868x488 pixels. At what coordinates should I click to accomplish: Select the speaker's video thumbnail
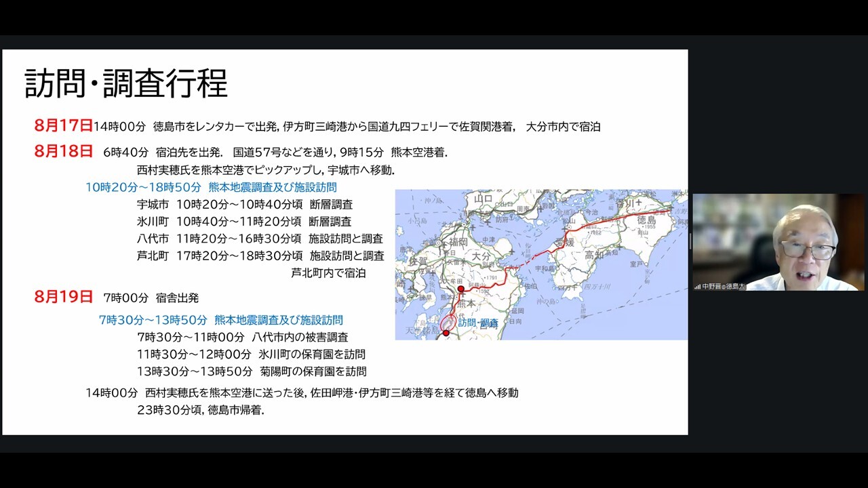[x=778, y=242]
